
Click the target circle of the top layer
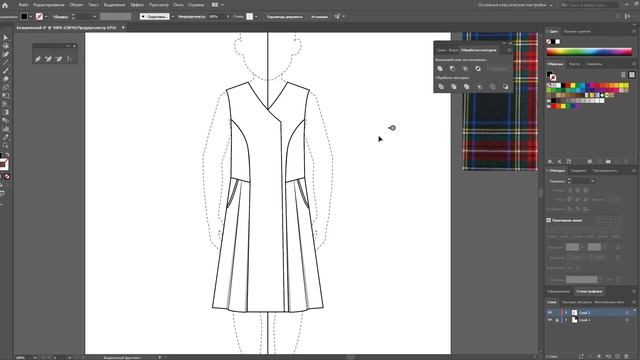pos(627,313)
